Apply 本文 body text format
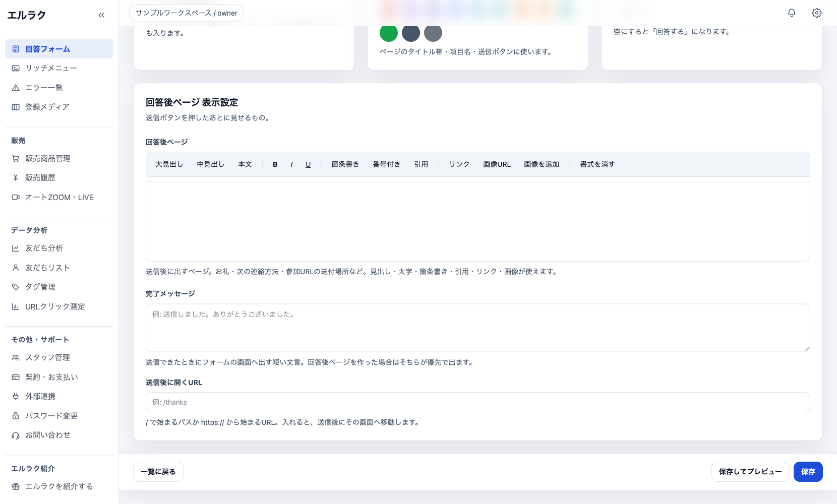This screenshot has width=837, height=504. tap(245, 164)
